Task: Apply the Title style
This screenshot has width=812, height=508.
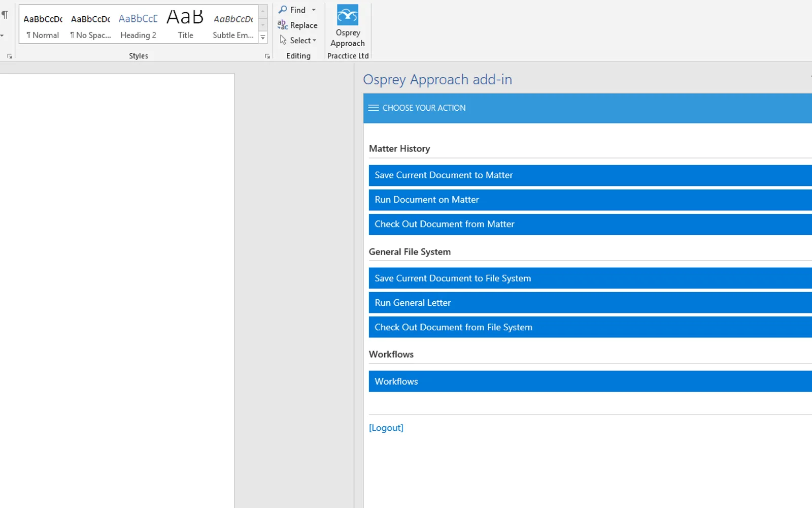Action: (x=185, y=24)
